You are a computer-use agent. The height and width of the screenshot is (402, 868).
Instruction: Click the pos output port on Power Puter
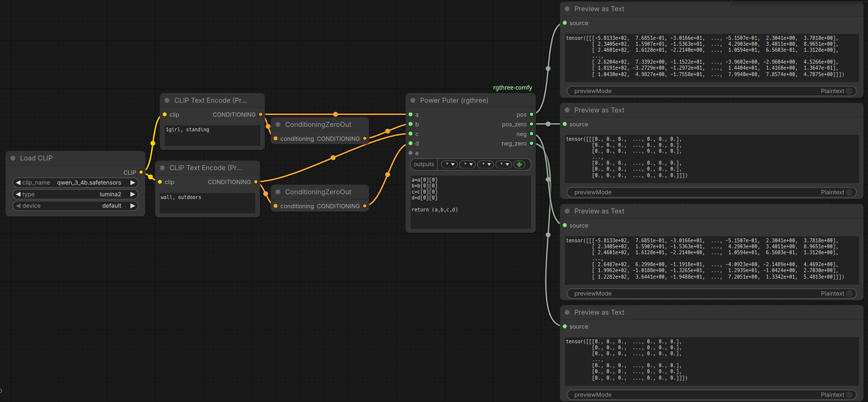click(x=532, y=114)
